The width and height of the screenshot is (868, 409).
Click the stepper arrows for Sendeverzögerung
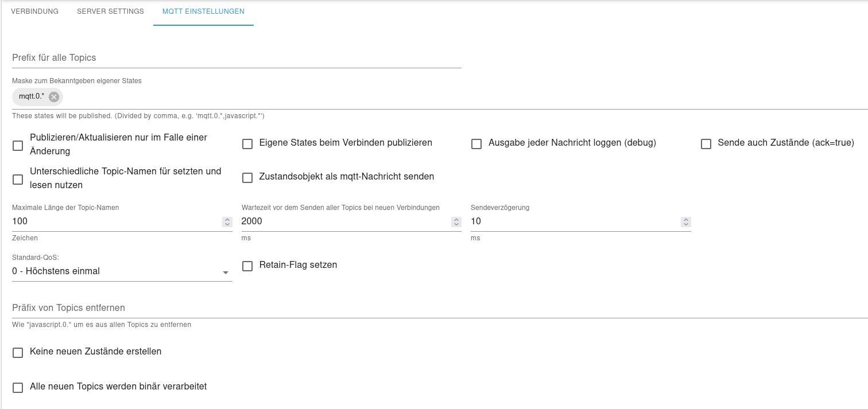point(685,222)
